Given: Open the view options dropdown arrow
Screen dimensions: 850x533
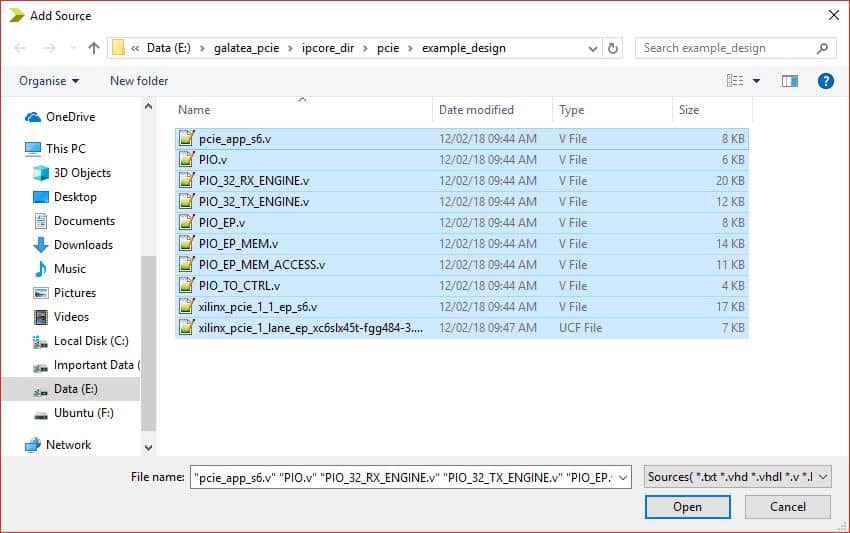Looking at the screenshot, I should (757, 81).
